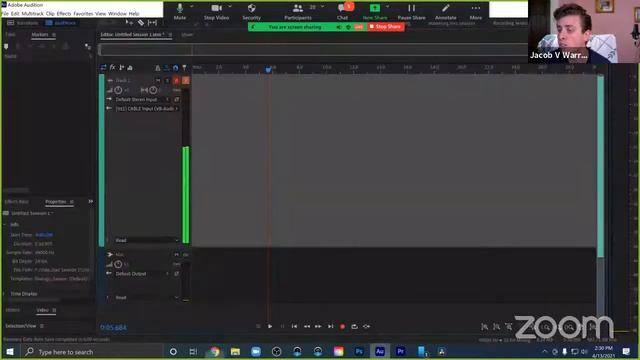Expand collapsed panels with double-arrow icon
640x360 pixels.
(91, 202)
